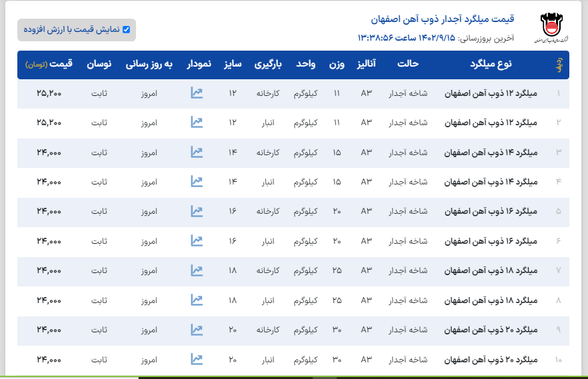Image resolution: width=588 pixels, height=379 pixels.
Task: Open chart icon for row 1 (میلگرد ۱۲ کارخانه)
Action: pyautogui.click(x=197, y=93)
